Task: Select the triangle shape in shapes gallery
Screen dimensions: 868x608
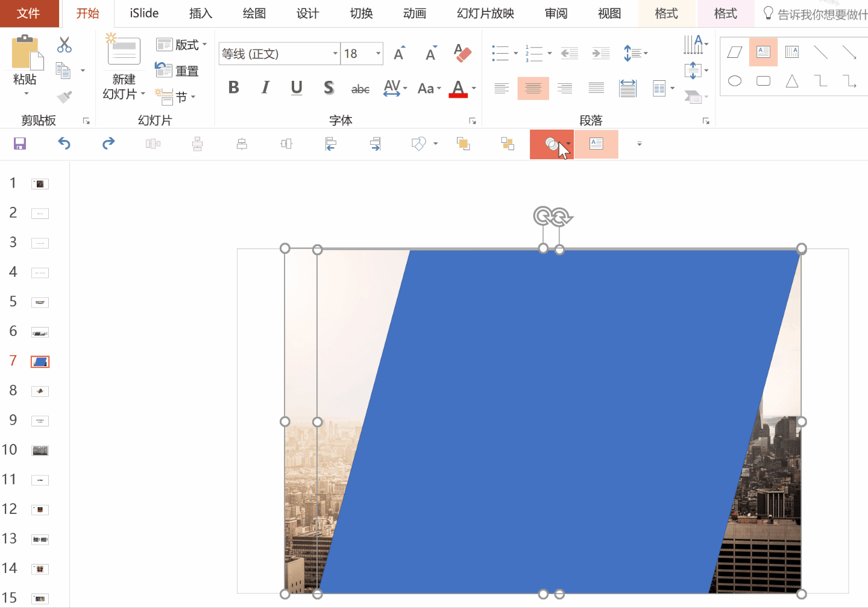Action: coord(792,81)
